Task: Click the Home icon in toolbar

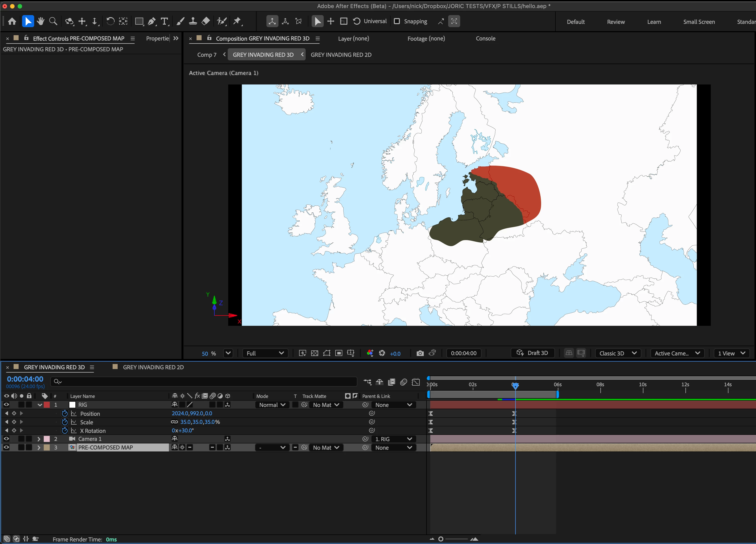Action: (12, 22)
